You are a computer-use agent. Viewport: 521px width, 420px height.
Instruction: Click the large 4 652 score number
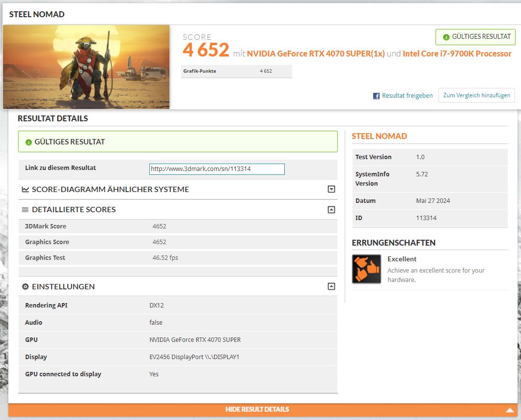(206, 50)
